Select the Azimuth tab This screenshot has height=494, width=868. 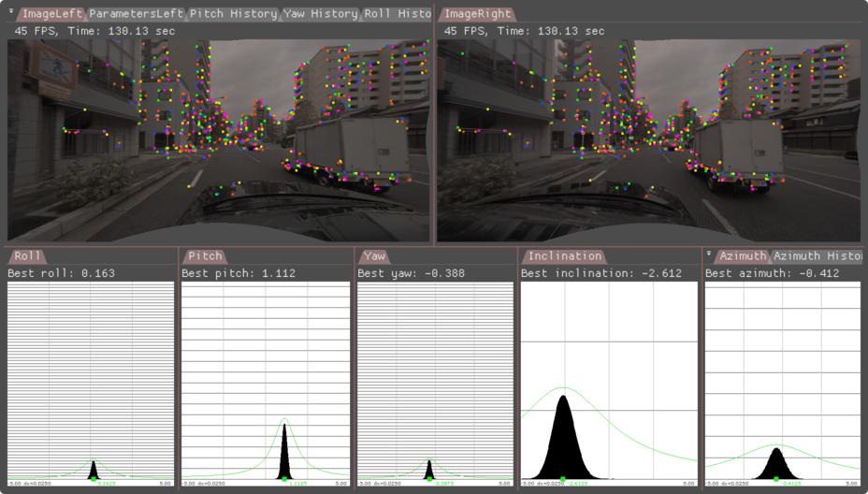pyautogui.click(x=743, y=256)
